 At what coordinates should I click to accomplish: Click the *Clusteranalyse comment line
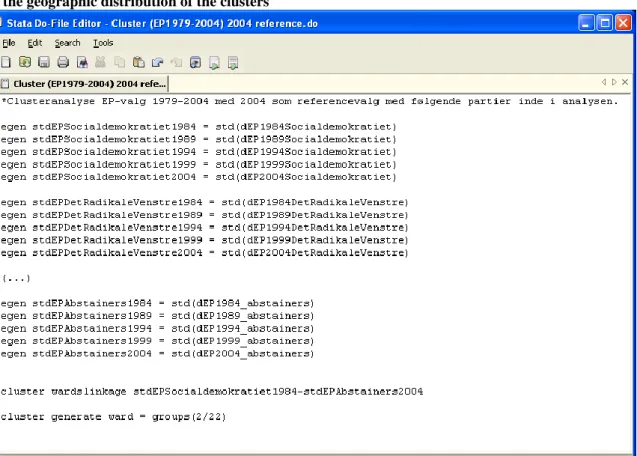click(x=310, y=101)
